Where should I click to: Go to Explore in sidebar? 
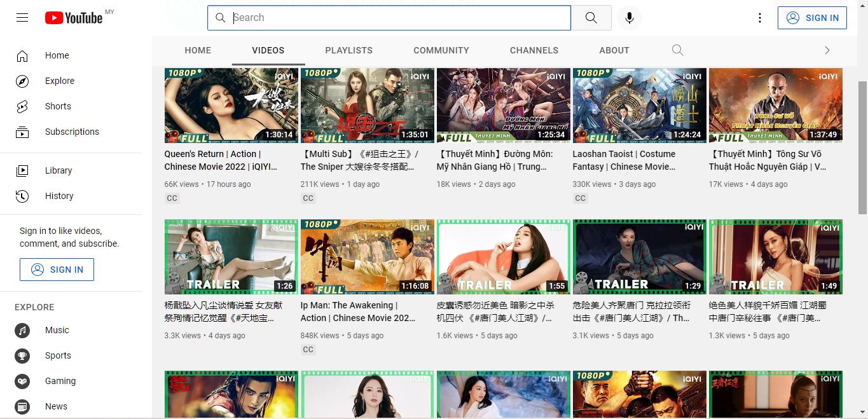coord(59,81)
